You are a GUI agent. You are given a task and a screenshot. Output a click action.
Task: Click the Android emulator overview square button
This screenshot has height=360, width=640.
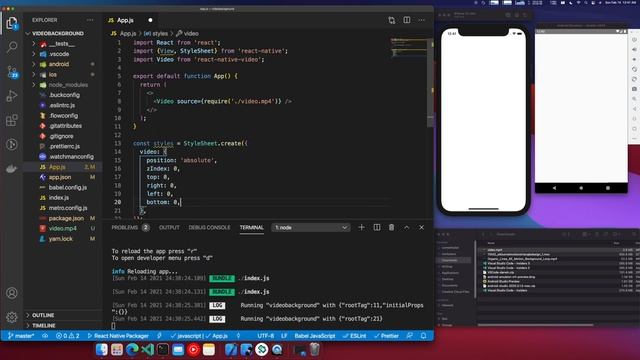click(608, 188)
